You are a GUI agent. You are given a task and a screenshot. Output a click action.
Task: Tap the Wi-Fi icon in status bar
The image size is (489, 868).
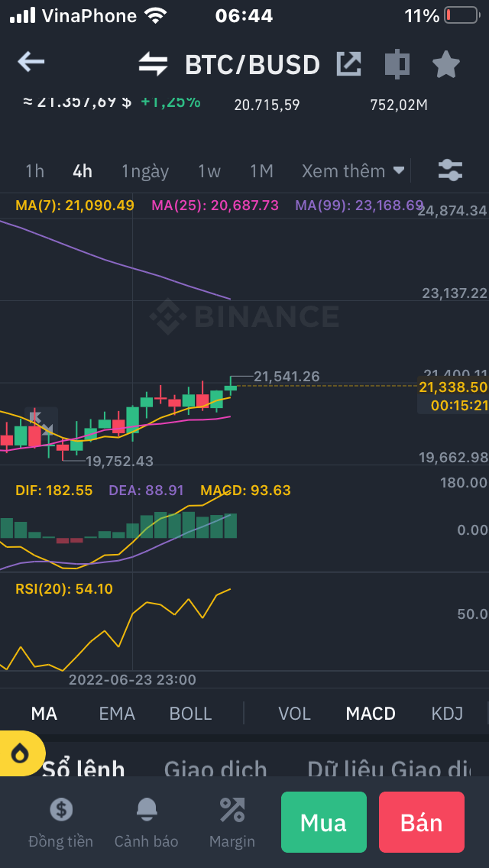(x=156, y=15)
